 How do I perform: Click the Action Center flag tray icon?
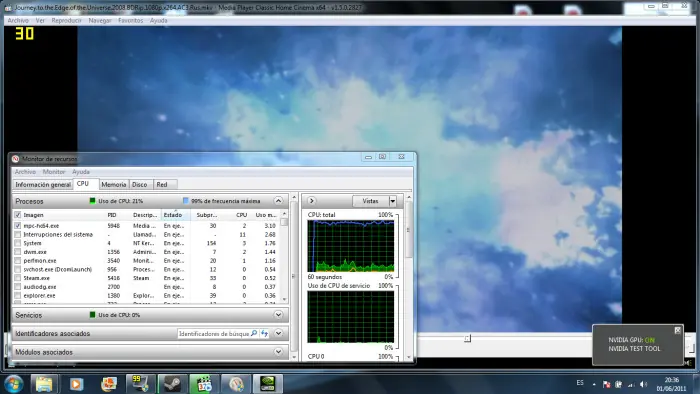606,384
